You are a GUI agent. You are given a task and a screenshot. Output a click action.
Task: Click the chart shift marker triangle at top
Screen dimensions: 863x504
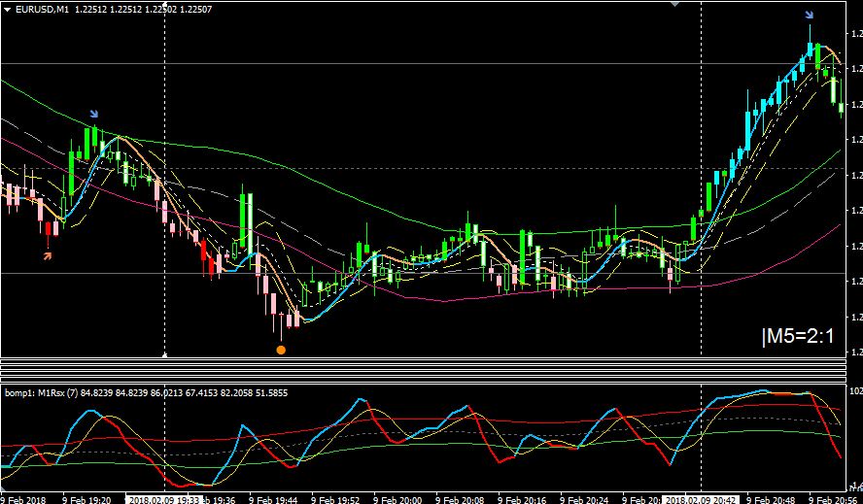tap(675, 3)
